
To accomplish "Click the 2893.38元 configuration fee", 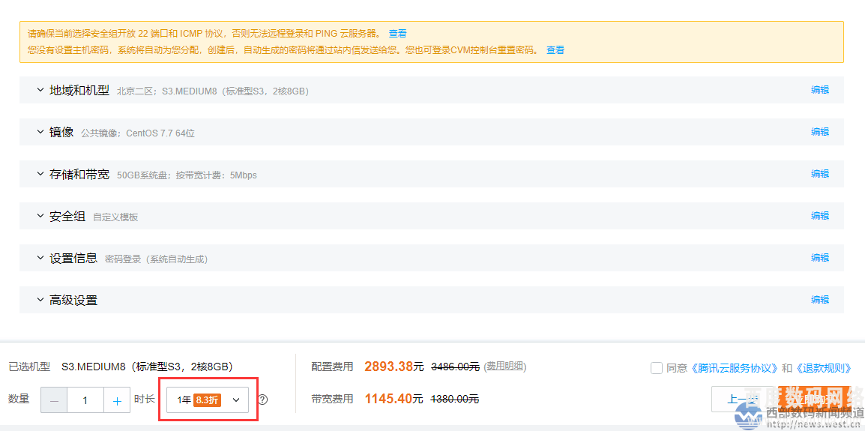I will [394, 367].
